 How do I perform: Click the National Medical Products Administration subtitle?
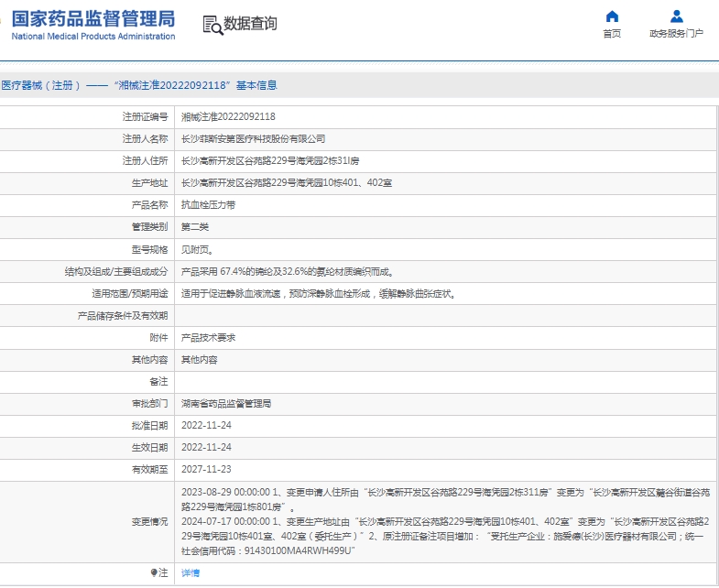93,37
